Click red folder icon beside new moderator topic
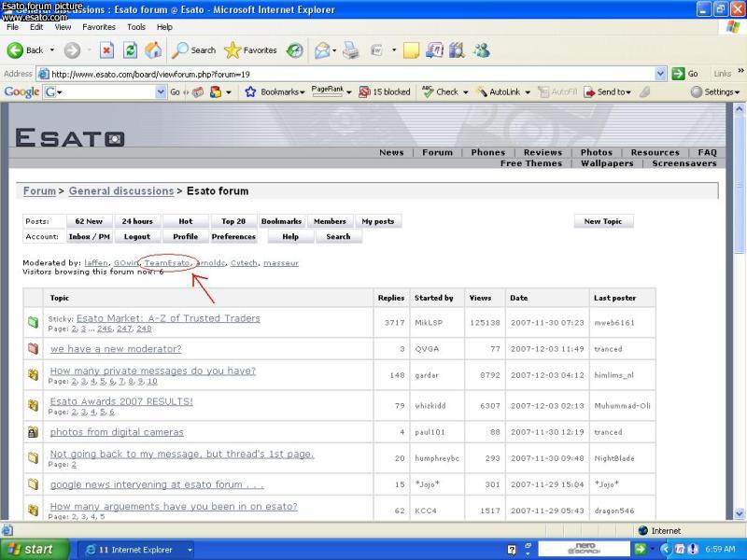 pos(33,348)
